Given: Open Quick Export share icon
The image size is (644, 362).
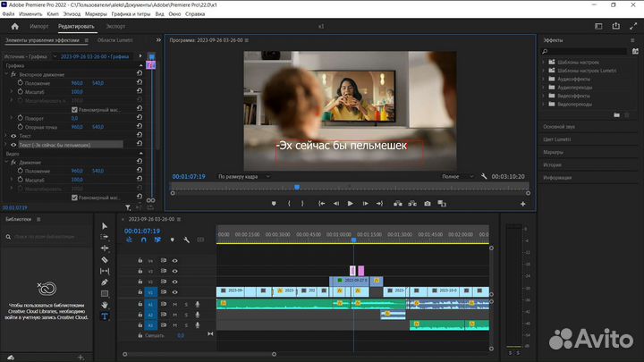Looking at the screenshot, I should click(x=615, y=26).
